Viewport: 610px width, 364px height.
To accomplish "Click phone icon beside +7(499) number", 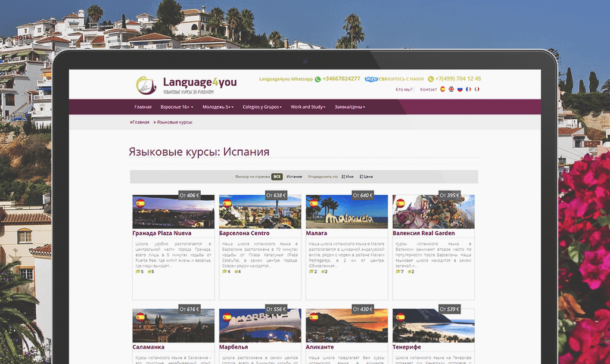I will point(431,79).
